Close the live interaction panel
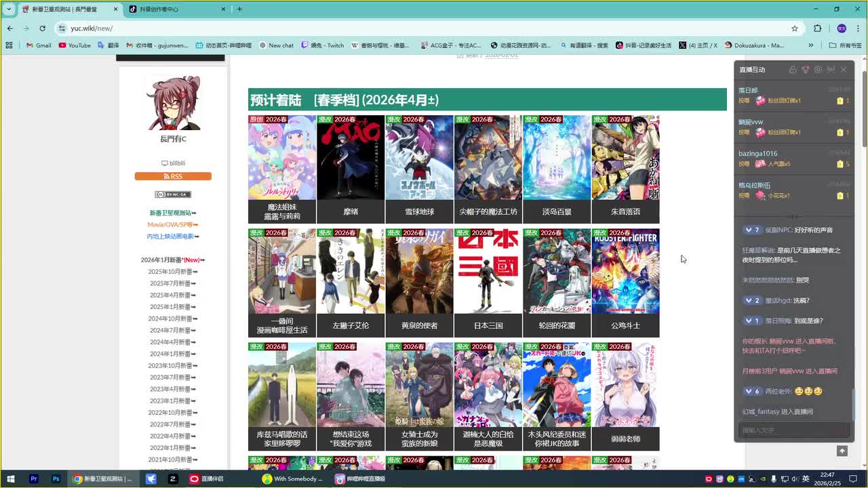This screenshot has height=488, width=868. tap(844, 70)
